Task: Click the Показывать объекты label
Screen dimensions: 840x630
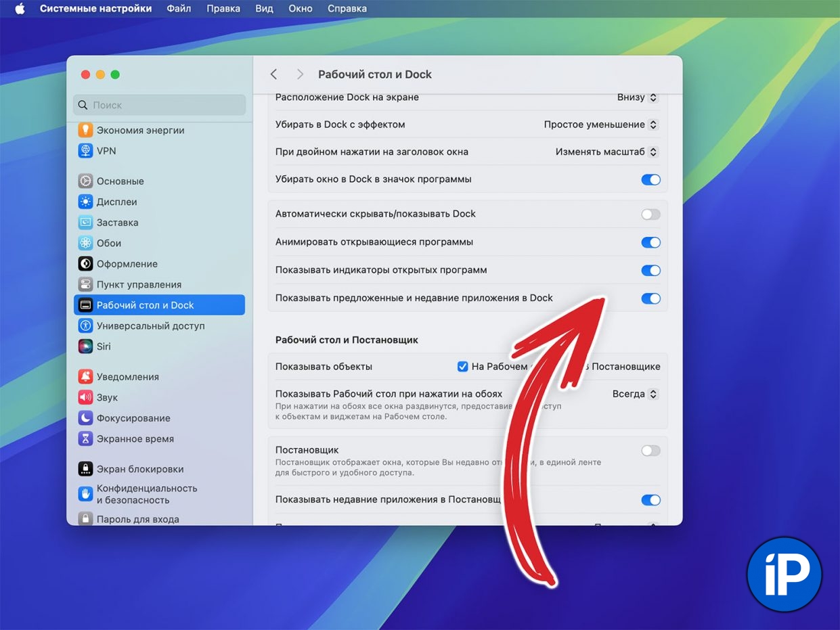Action: [324, 367]
